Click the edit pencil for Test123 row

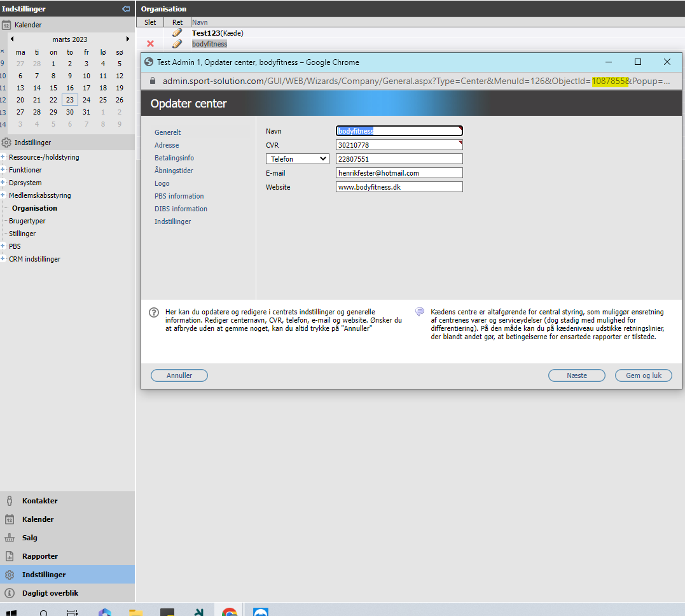[x=177, y=33]
